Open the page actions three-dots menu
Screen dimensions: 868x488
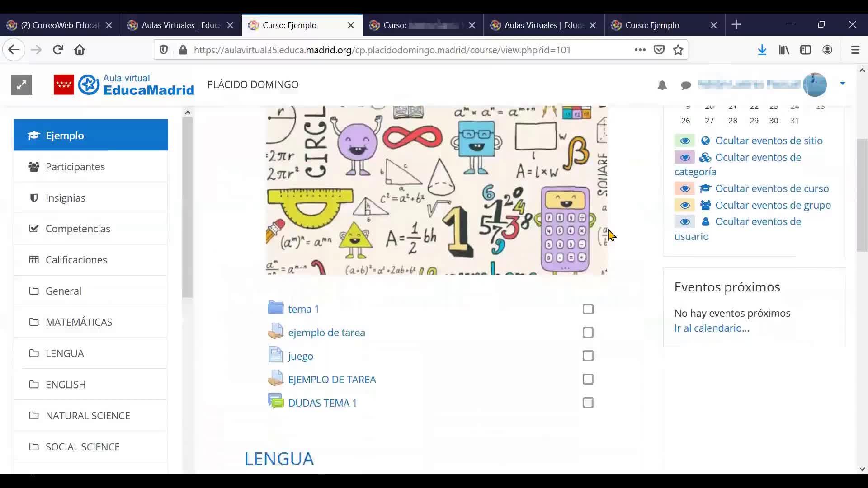pyautogui.click(x=640, y=50)
